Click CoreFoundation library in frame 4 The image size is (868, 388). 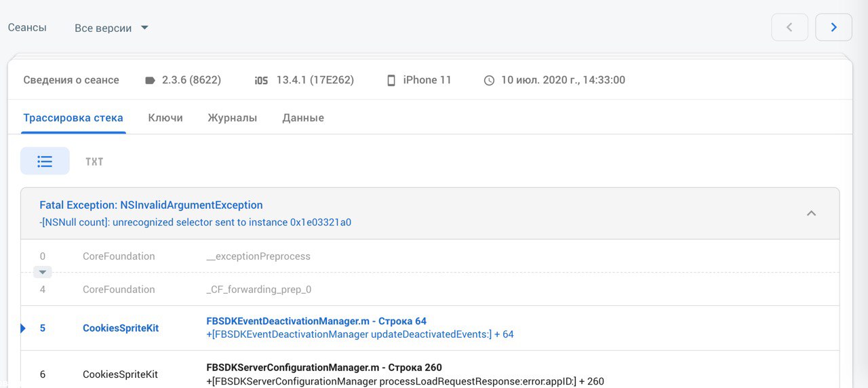(x=119, y=290)
